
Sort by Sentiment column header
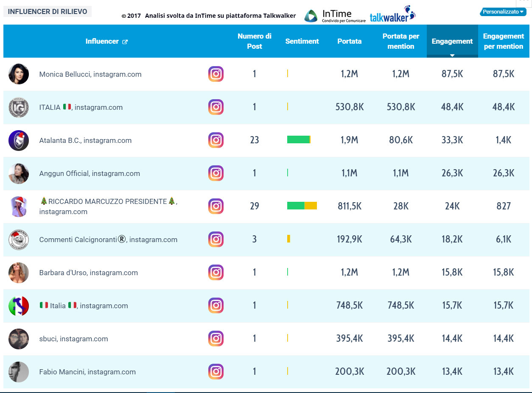tap(302, 41)
